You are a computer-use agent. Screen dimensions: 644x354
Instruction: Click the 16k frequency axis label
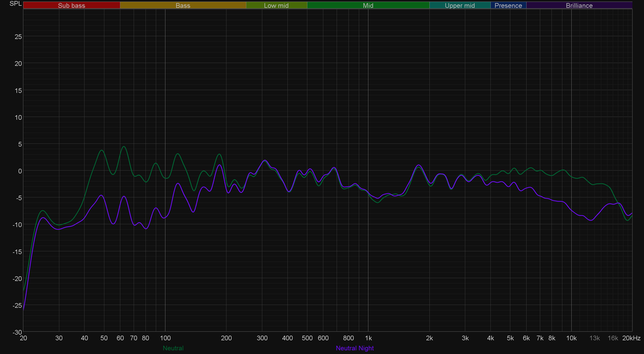pyautogui.click(x=613, y=338)
